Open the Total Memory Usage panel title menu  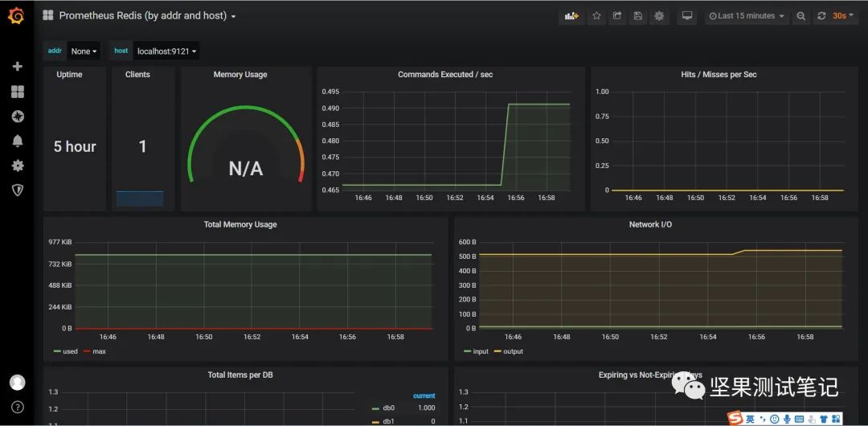[x=240, y=224]
